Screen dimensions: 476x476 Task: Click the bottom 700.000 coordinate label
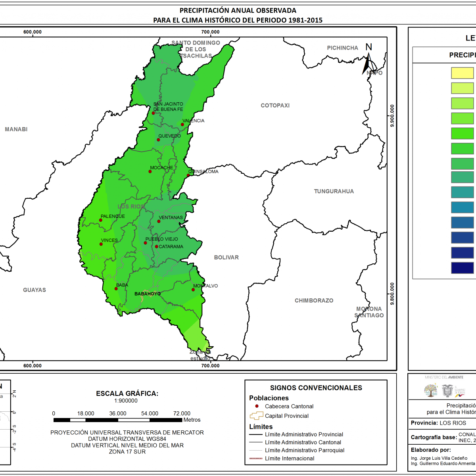210,366
